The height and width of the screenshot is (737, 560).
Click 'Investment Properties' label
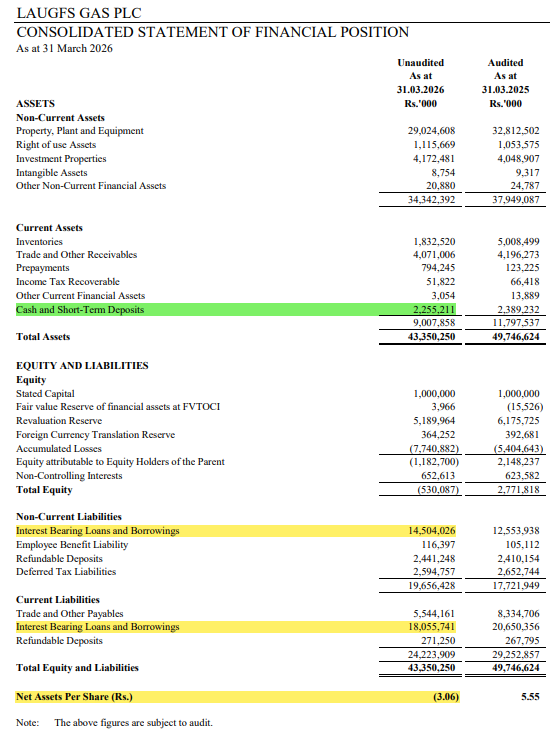tap(61, 159)
